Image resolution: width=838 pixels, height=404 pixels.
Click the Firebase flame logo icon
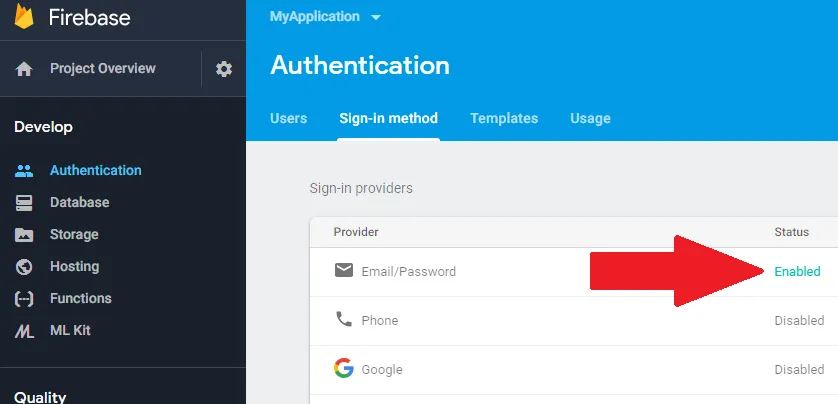click(x=24, y=17)
